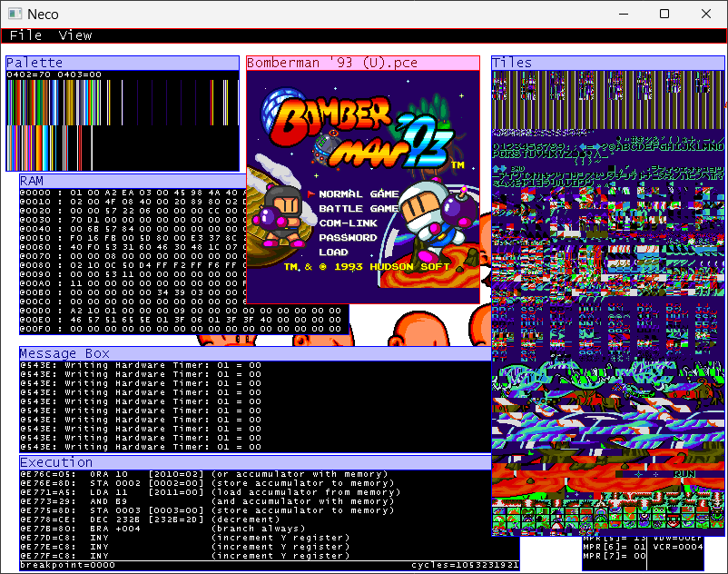Click RAM row @0000

(x=133, y=193)
